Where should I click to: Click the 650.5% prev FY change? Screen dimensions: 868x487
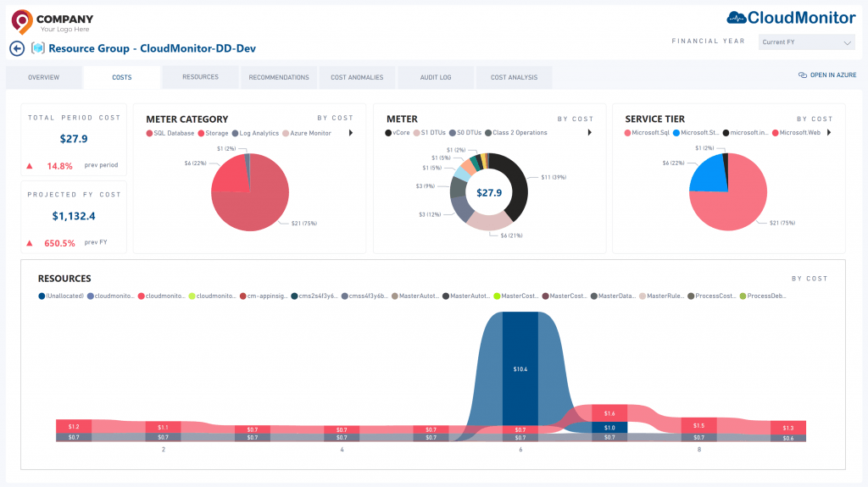pyautogui.click(x=60, y=244)
